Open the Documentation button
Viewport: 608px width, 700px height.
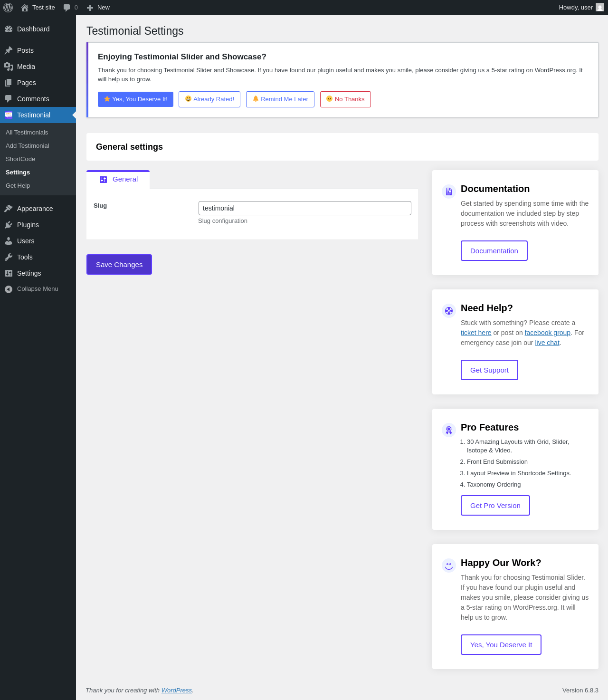(x=494, y=250)
